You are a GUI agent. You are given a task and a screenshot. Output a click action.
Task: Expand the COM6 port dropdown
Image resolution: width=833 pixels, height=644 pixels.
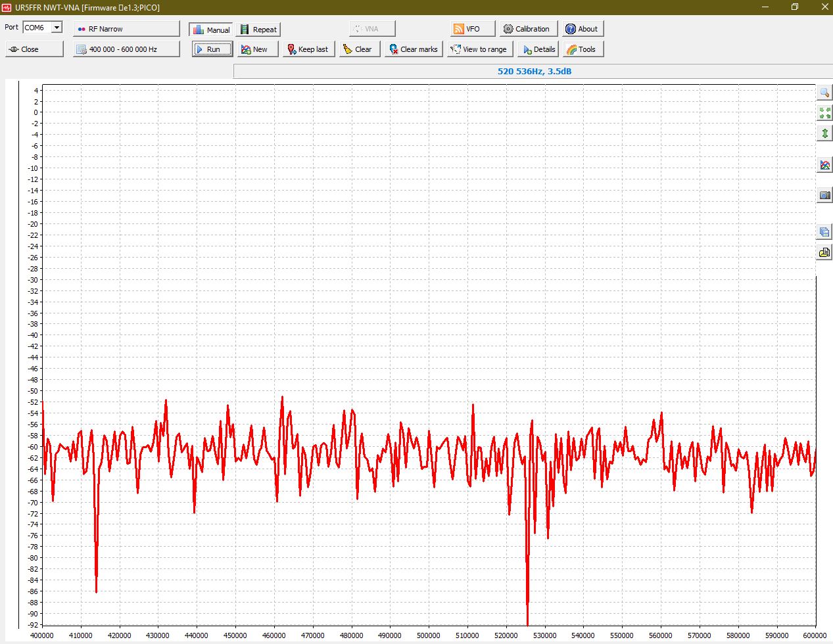pyautogui.click(x=57, y=28)
